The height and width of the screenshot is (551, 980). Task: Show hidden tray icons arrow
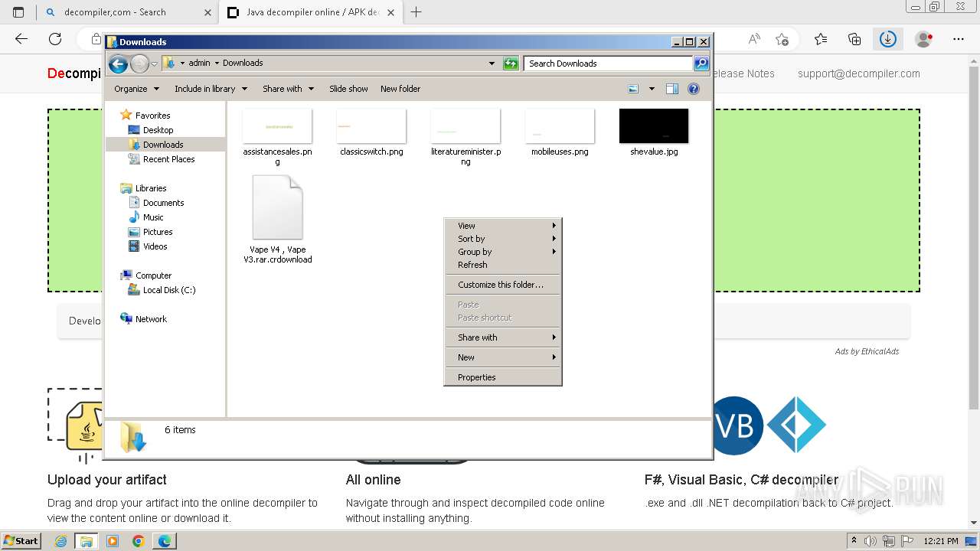click(854, 541)
